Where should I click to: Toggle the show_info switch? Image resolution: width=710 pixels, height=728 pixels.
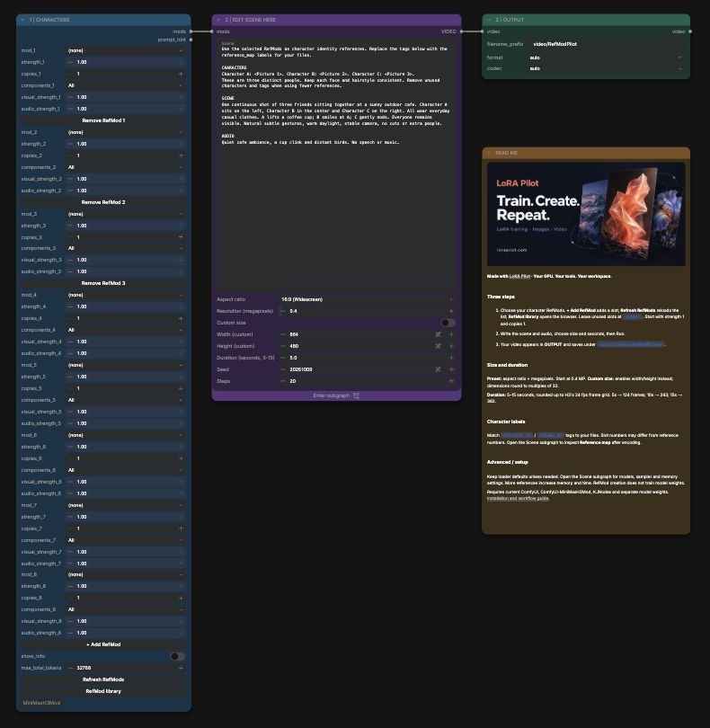tap(177, 656)
